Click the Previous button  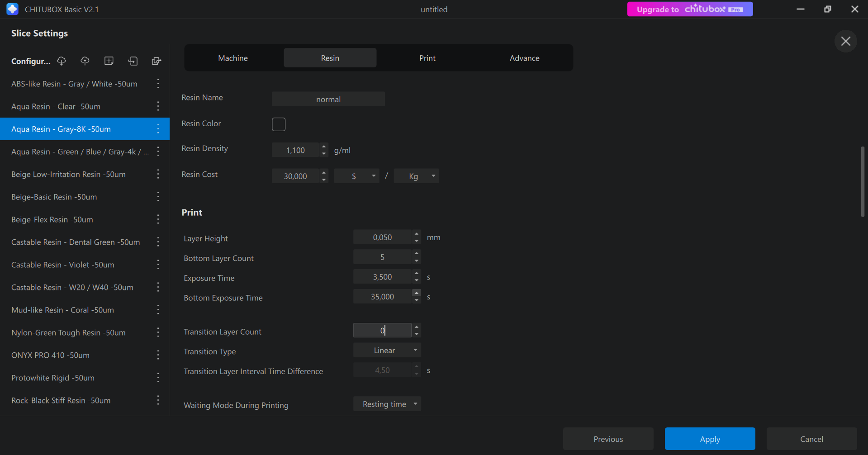[608, 439]
